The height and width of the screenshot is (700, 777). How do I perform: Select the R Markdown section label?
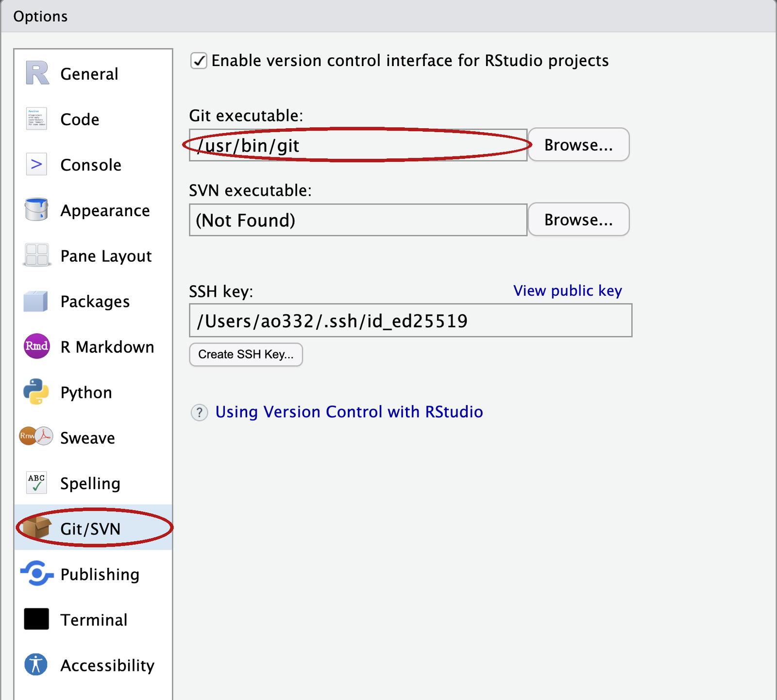coord(107,347)
